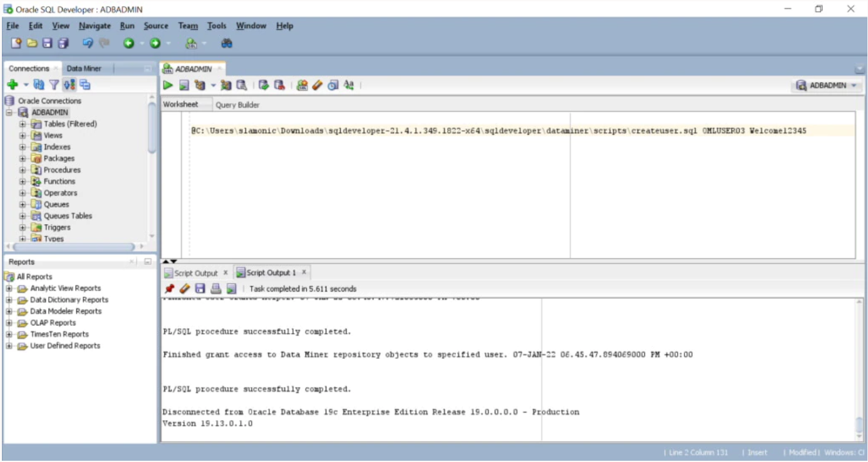
Task: Click the Collapse All icon in Connections toolbar
Action: coord(85,85)
